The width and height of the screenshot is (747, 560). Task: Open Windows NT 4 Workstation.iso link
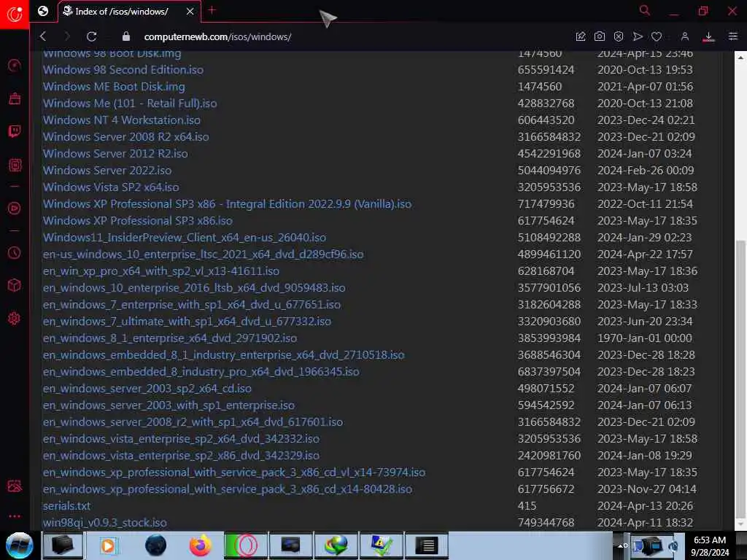122,120
